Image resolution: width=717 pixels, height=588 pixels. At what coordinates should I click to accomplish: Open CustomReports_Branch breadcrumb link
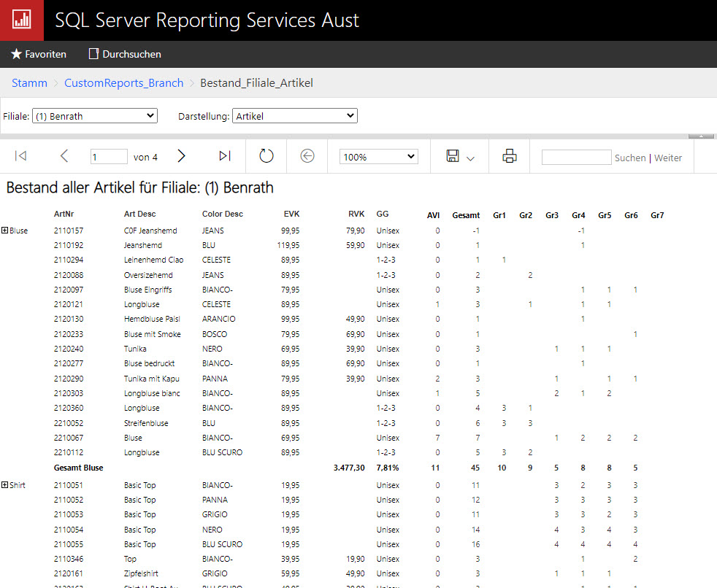(x=123, y=83)
